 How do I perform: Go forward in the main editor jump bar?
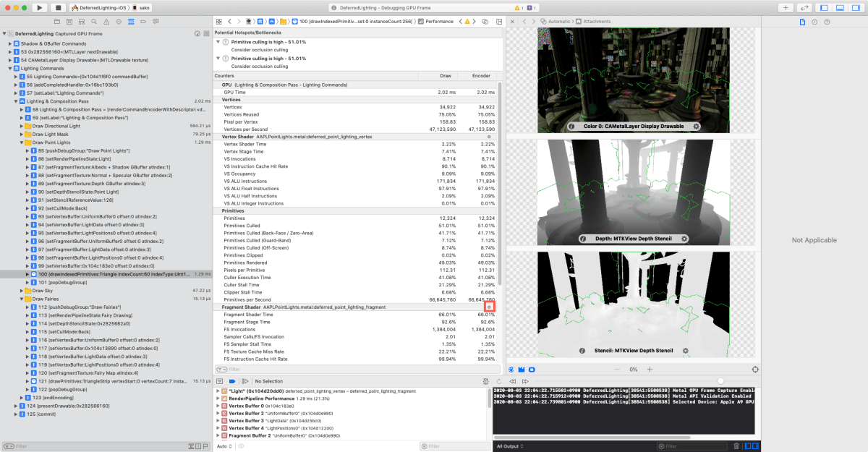239,22
